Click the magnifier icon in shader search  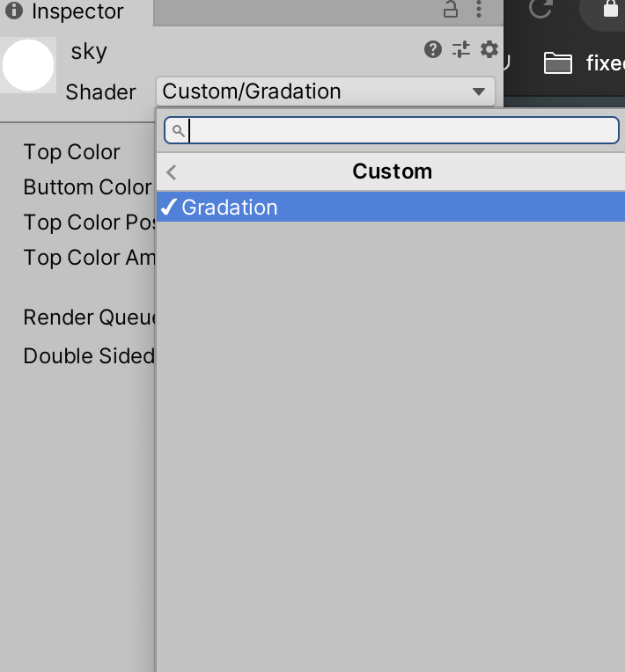(178, 131)
